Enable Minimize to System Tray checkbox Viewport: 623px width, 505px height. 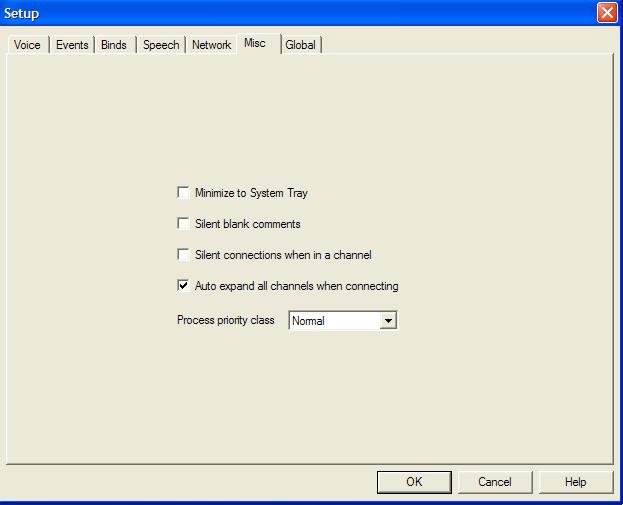tap(183, 193)
